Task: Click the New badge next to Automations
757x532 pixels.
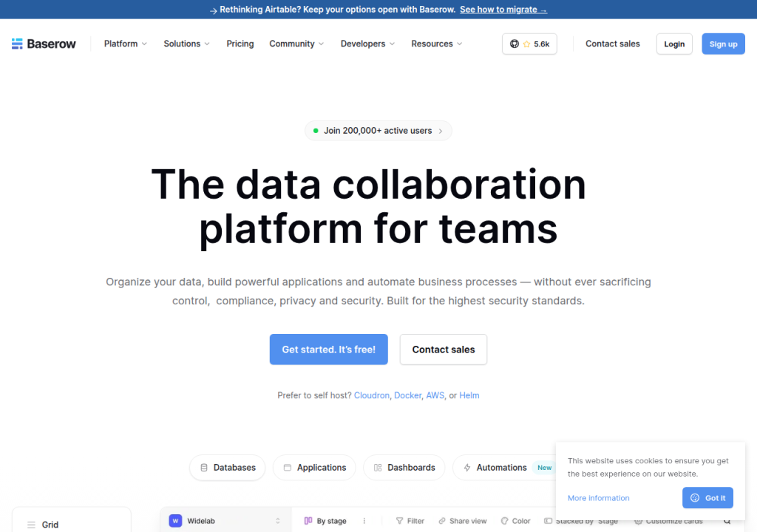Action: [545, 468]
